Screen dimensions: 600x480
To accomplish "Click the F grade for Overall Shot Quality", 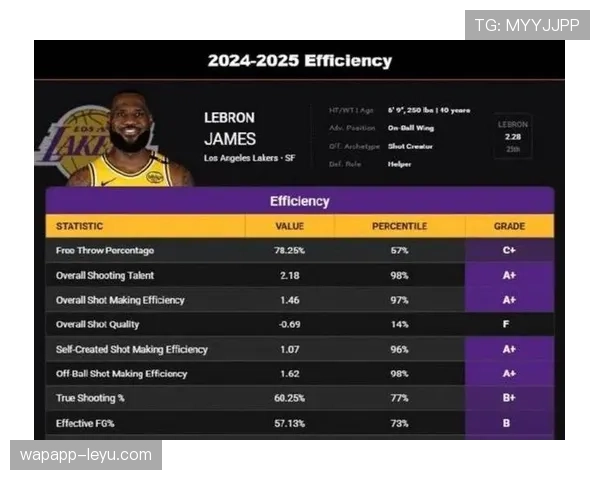I will [509, 324].
